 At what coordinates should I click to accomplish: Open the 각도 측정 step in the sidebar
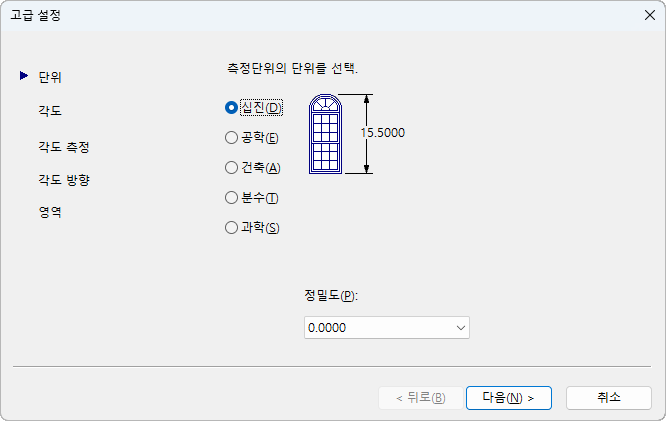64,147
